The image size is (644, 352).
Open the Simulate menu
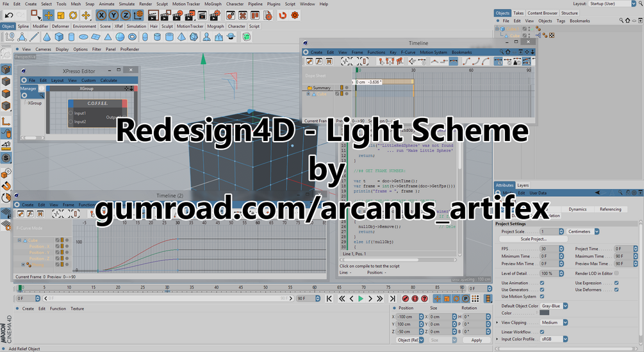[127, 4]
